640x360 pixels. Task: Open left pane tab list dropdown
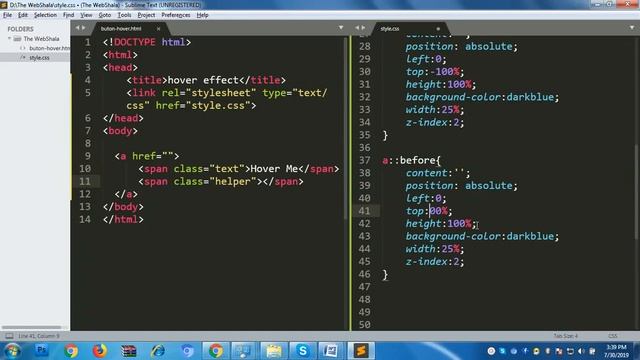pyautogui.click(x=341, y=28)
